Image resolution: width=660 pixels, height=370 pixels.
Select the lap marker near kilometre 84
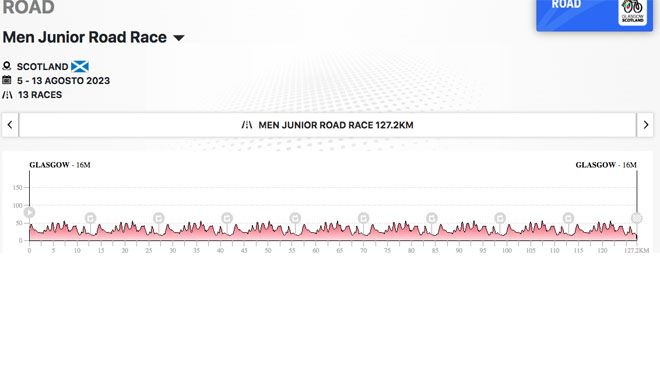coord(432,218)
